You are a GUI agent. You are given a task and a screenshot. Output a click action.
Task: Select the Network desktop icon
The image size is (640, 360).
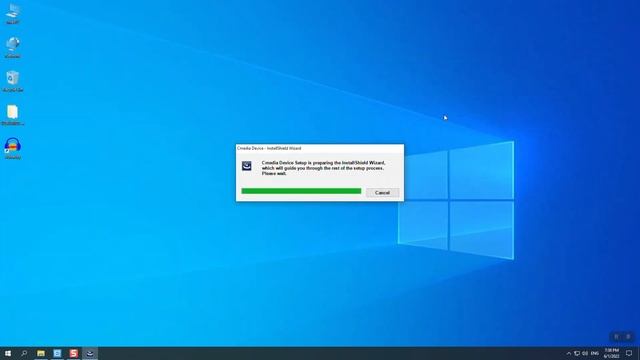click(x=13, y=47)
